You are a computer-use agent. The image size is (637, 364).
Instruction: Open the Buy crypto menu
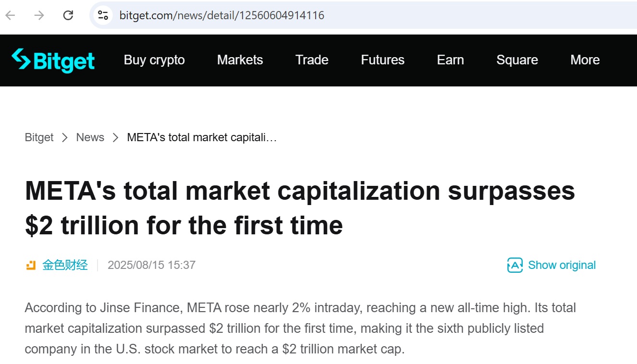click(154, 60)
